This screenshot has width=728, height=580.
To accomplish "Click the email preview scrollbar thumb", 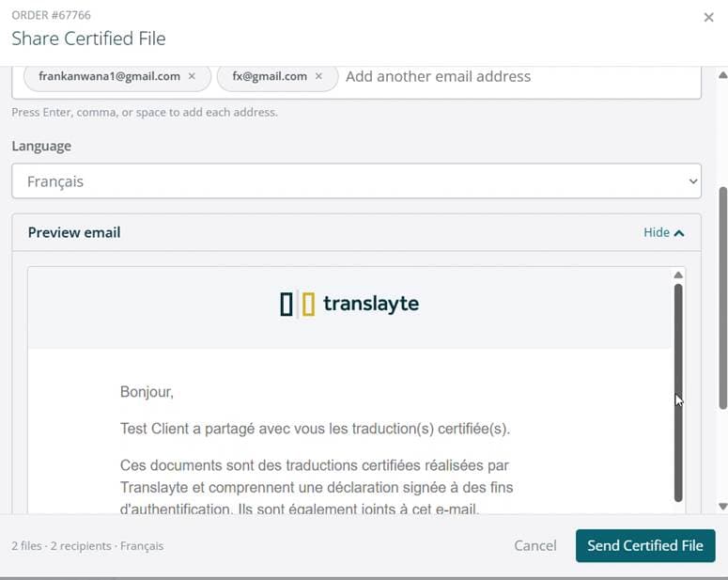I will pyautogui.click(x=678, y=392).
